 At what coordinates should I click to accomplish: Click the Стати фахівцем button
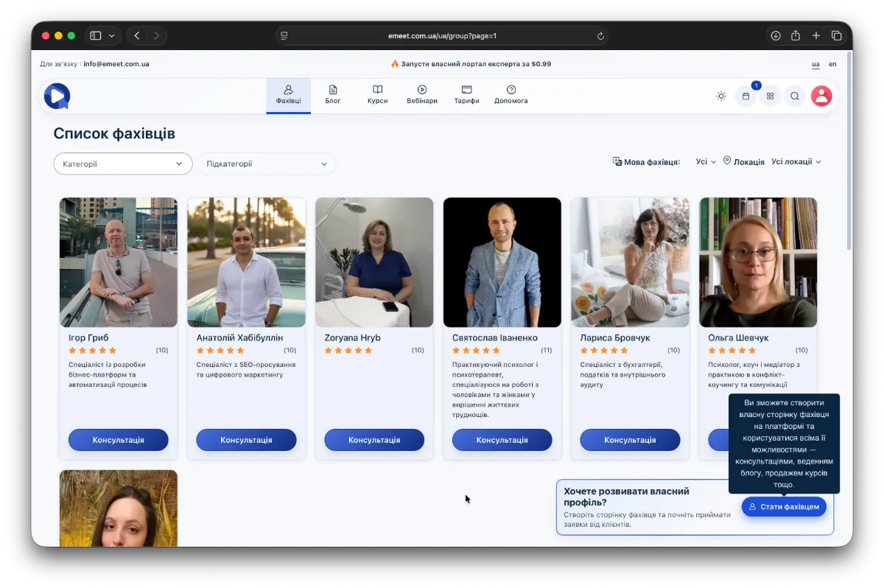tap(784, 507)
